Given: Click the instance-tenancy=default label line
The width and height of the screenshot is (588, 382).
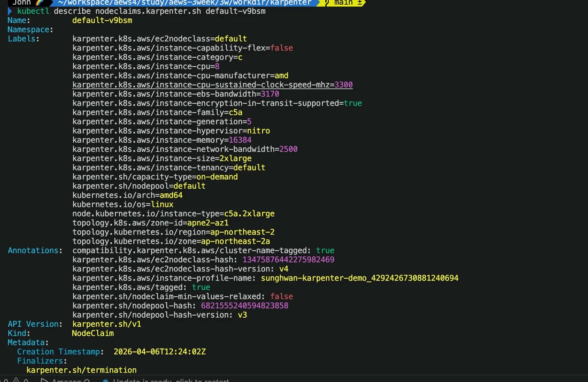Looking at the screenshot, I should [169, 168].
